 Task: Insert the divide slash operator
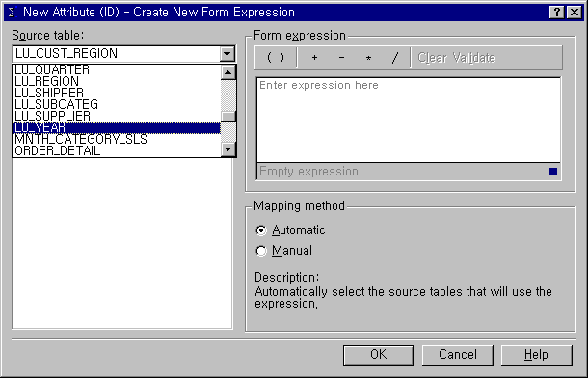(x=395, y=58)
